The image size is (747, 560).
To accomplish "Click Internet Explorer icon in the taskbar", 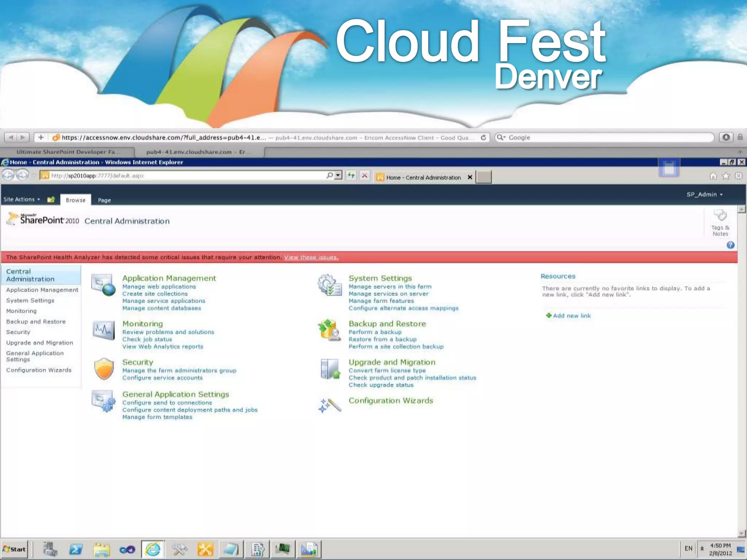I will tap(152, 549).
